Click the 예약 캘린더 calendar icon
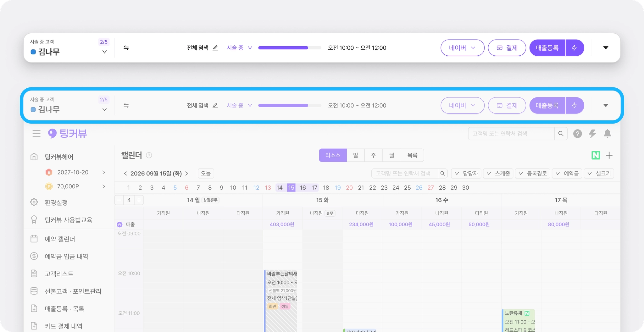Viewport: 644px width, 332px height. (34, 239)
